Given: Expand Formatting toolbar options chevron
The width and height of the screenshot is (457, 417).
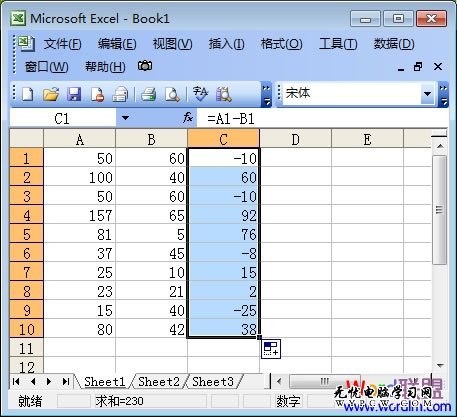Looking at the screenshot, I should (444, 94).
